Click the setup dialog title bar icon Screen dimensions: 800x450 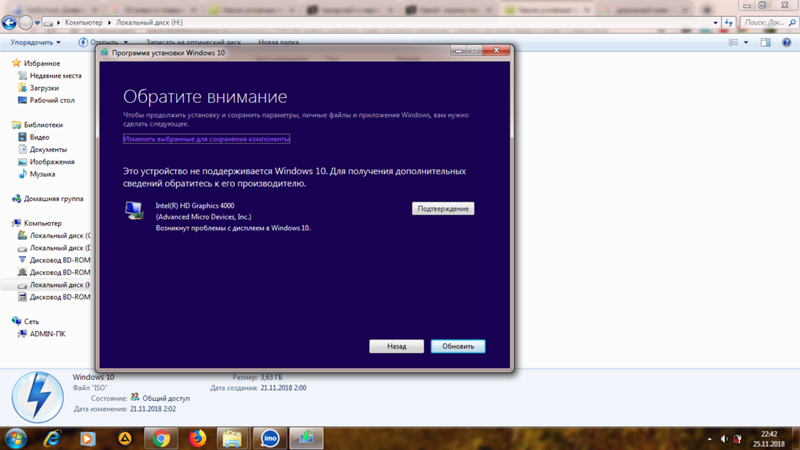(105, 52)
